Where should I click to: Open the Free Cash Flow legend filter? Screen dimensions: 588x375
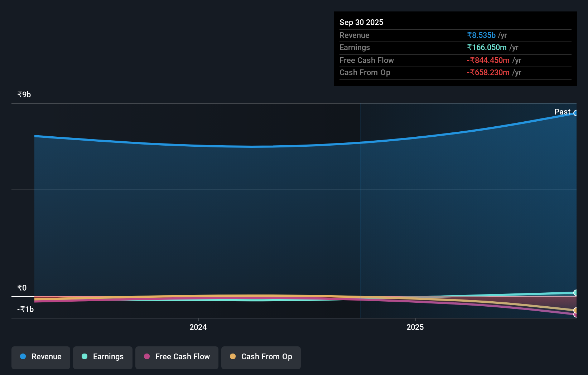[x=177, y=357]
